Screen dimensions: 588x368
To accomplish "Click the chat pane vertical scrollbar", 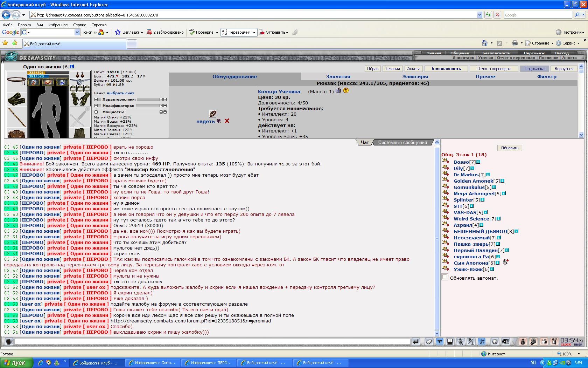I will [437, 238].
